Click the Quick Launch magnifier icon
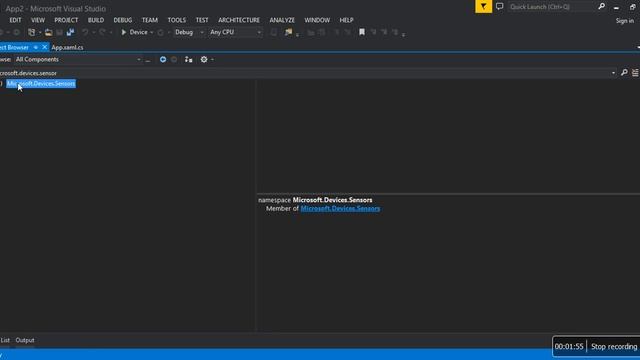640x360 pixels. click(x=601, y=7)
